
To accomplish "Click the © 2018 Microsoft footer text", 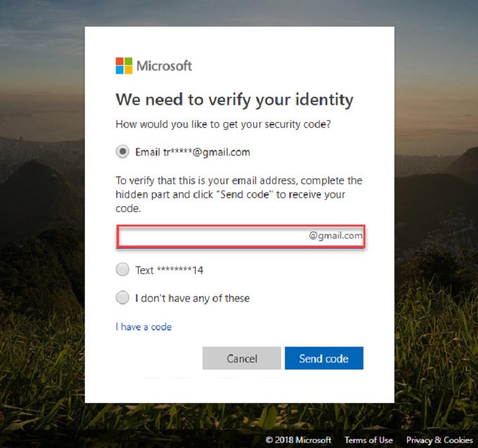I will pos(298,440).
